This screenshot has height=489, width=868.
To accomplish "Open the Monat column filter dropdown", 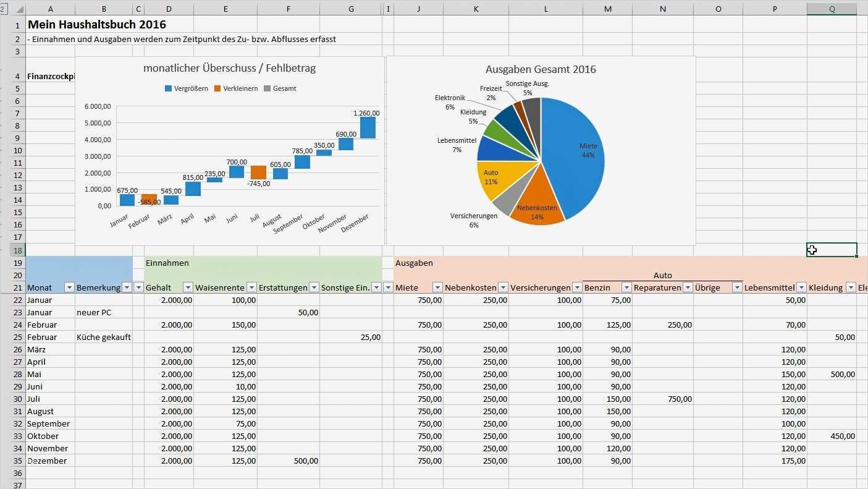I will (69, 287).
